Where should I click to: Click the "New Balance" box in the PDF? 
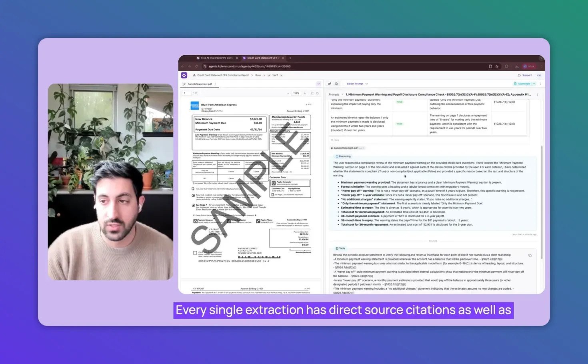coord(230,124)
